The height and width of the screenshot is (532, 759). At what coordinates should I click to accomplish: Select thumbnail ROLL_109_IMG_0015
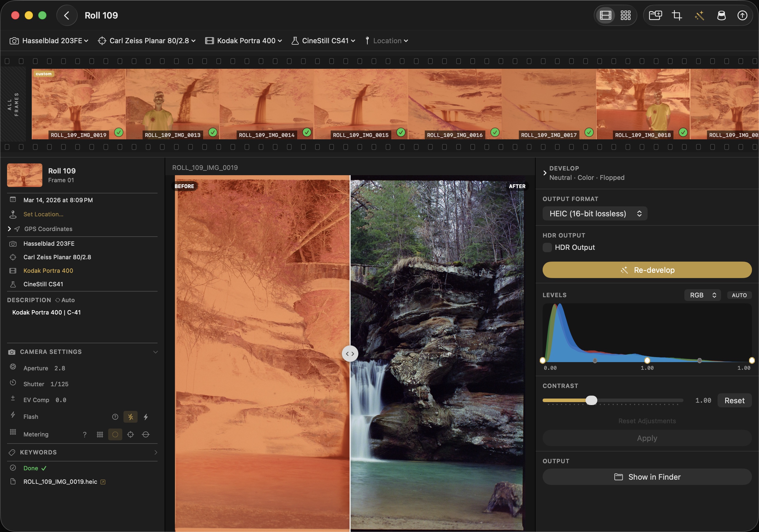pos(360,104)
